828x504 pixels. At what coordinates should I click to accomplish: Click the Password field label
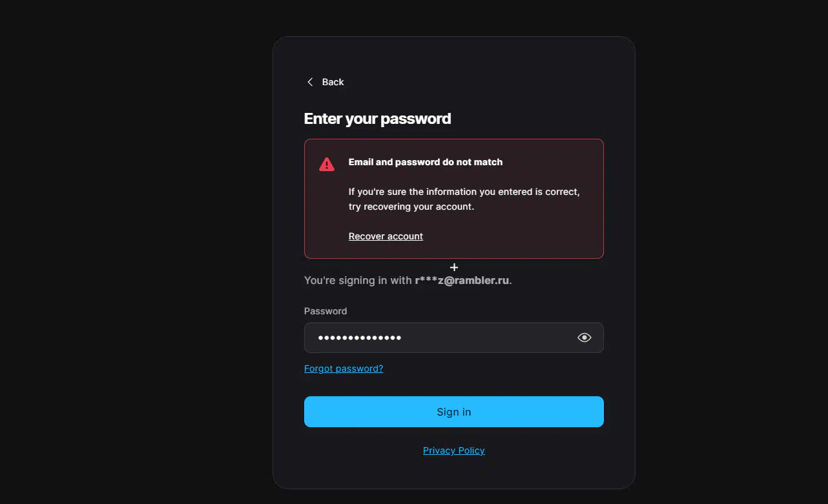pos(326,311)
